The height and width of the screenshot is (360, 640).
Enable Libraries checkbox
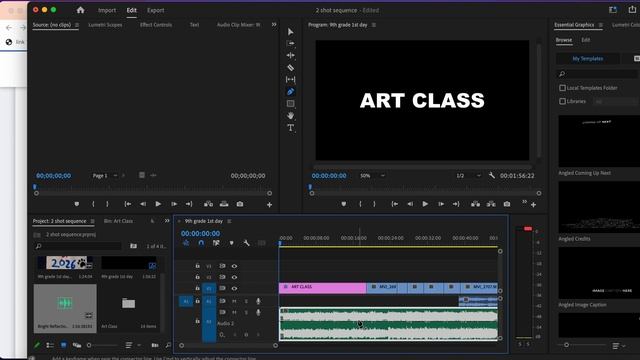click(562, 101)
